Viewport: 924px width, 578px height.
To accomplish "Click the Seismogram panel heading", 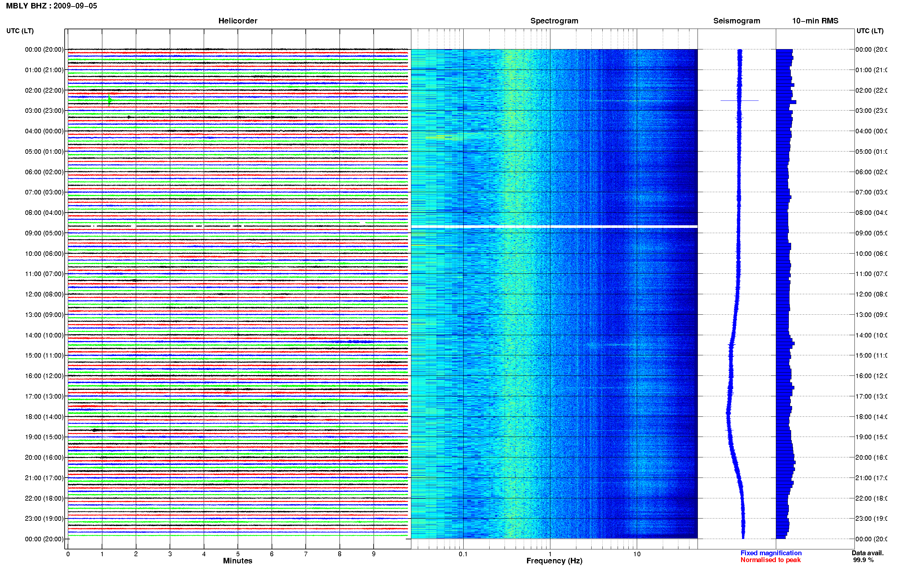I will click(737, 21).
